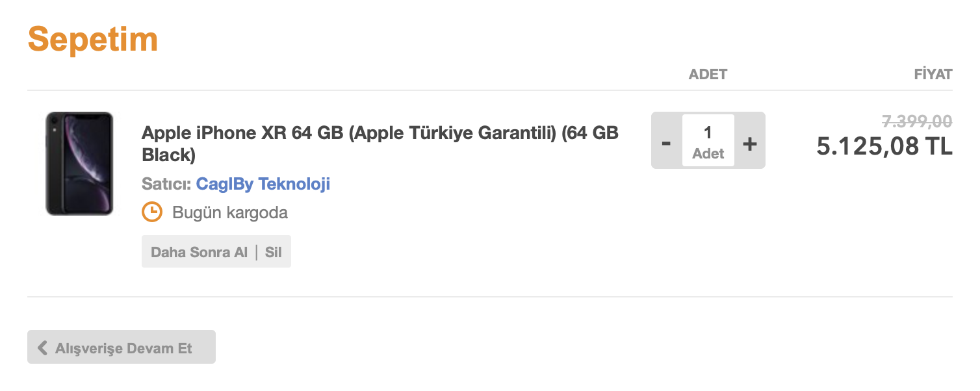The image size is (980, 391).
Task: Click the Sepetim page heading
Action: [93, 39]
